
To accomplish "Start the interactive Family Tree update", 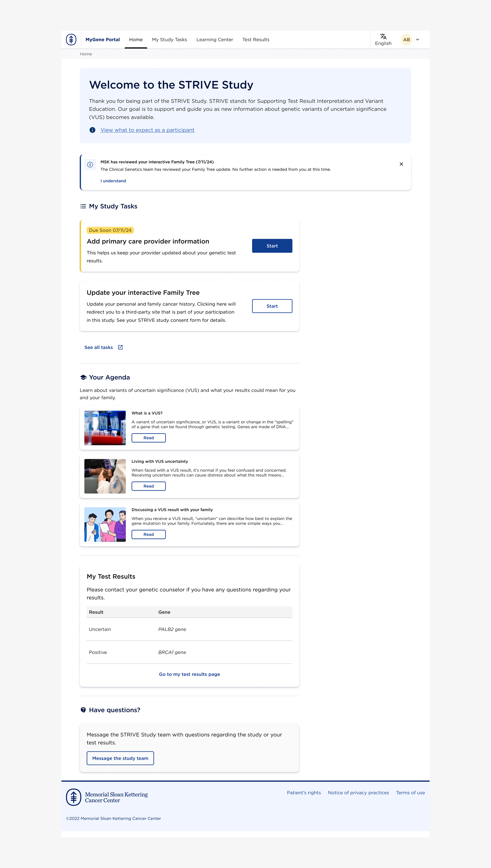I will (x=272, y=306).
